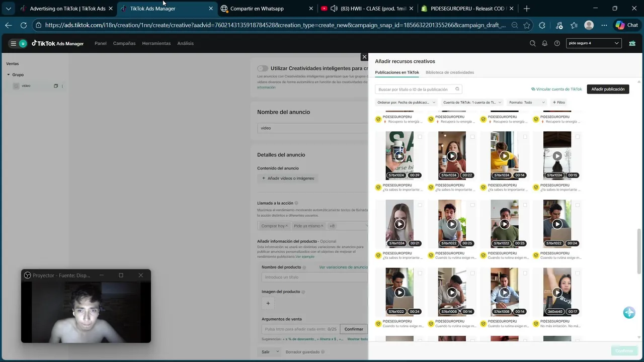Check the box on the 00:15 video
The height and width of the screenshot is (362, 644).
(x=578, y=137)
